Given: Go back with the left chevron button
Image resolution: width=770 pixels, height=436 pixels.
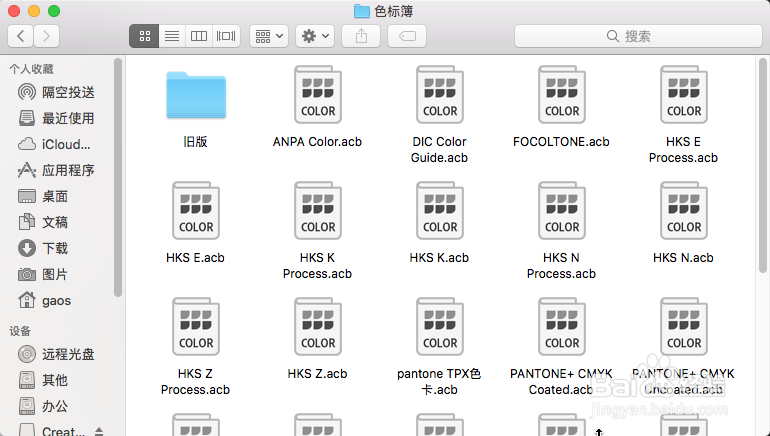Looking at the screenshot, I should click(x=21, y=36).
